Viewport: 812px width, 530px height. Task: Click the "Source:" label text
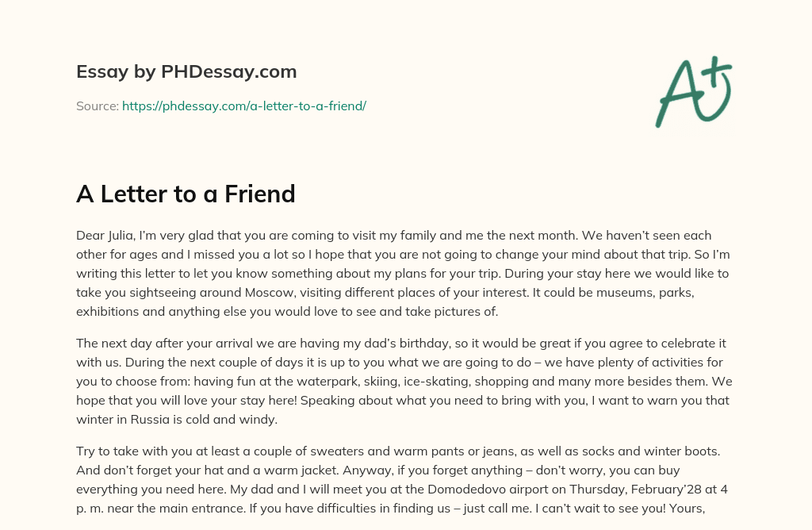[98, 106]
